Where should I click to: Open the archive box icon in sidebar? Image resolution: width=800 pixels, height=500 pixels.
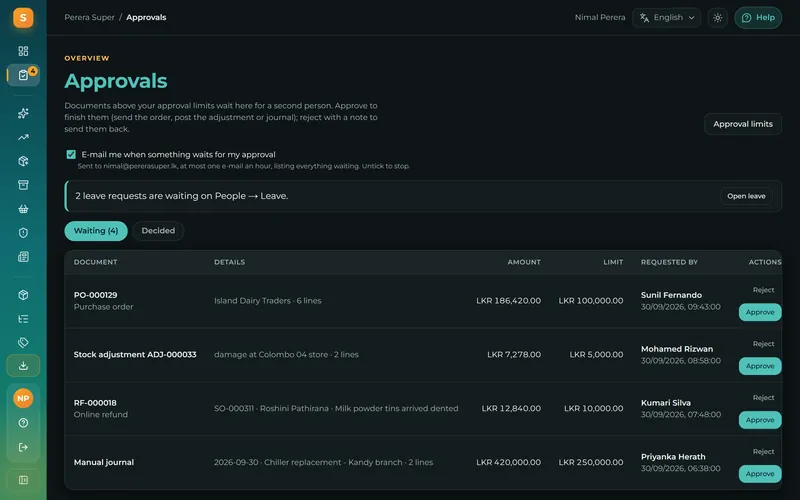coord(23,185)
